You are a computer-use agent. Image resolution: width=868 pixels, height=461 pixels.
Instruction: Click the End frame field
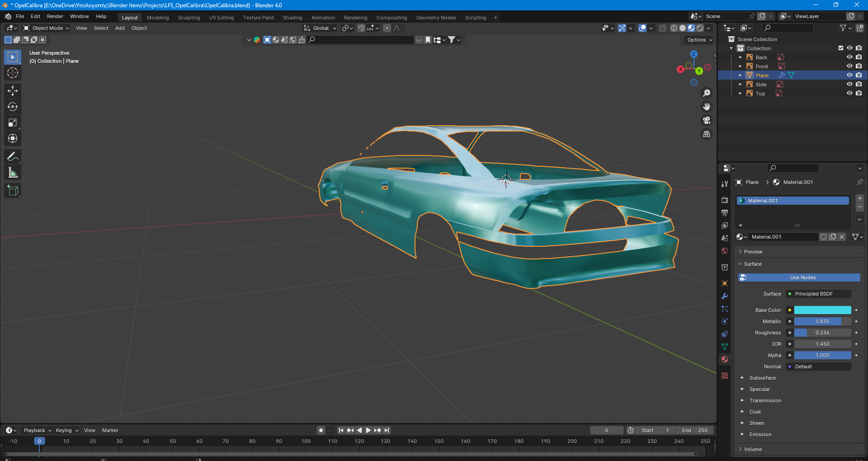click(x=695, y=430)
